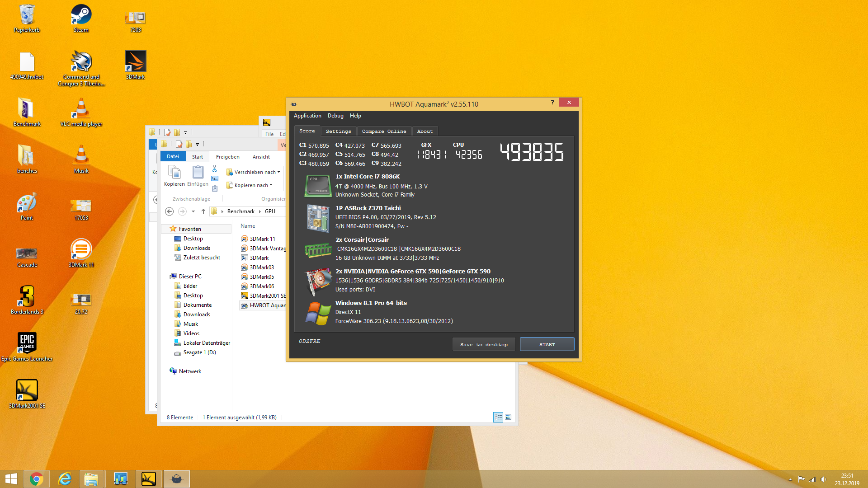
Task: Click the Windows logo icon in Aquamark
Action: pos(318,313)
